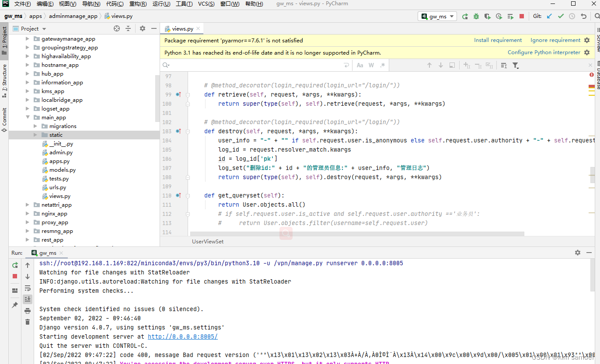Pin the Run tool window
The width and height of the screenshot is (600, 364).
tap(14, 305)
